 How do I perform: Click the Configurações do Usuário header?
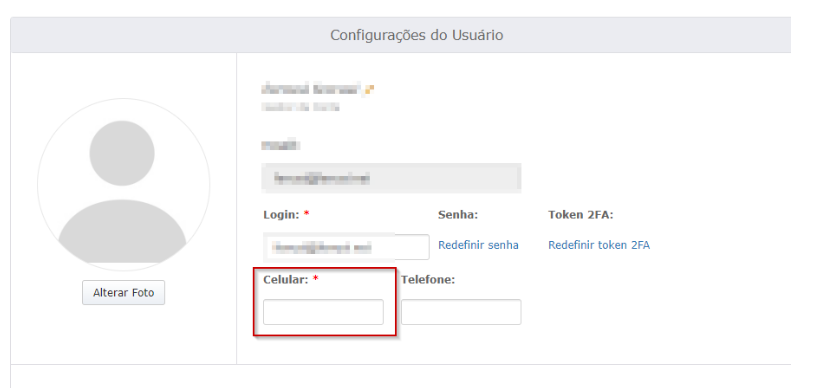(417, 35)
